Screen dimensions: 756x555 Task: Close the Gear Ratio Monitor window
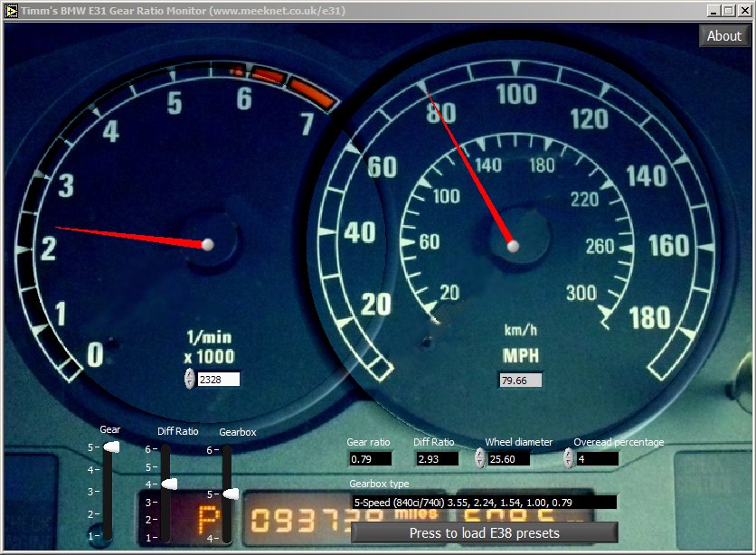pyautogui.click(x=744, y=11)
